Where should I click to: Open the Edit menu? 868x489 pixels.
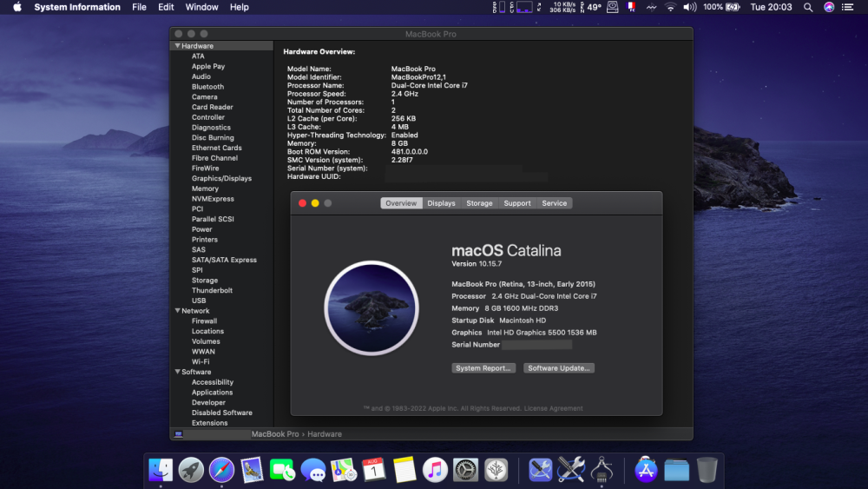(166, 7)
